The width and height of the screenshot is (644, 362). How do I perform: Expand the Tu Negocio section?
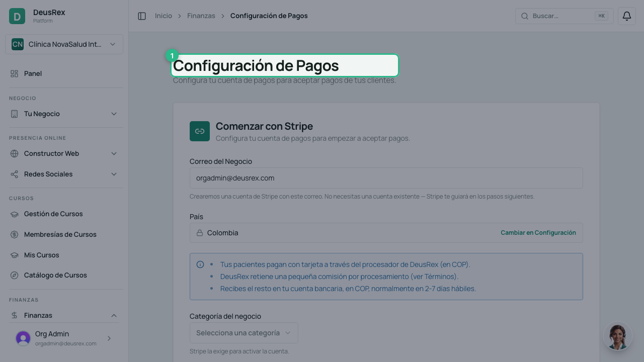click(x=114, y=114)
